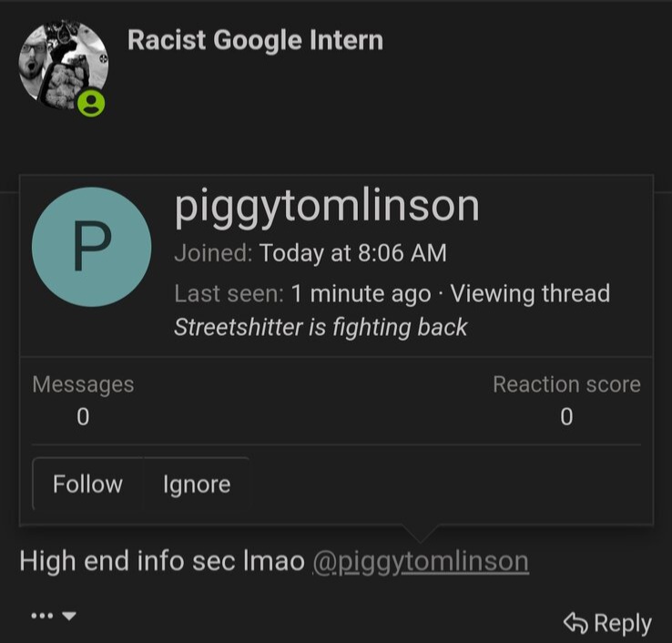Open the Streetshitter is fighting back thread
Image resolution: width=672 pixels, height=643 pixels.
coord(321,328)
